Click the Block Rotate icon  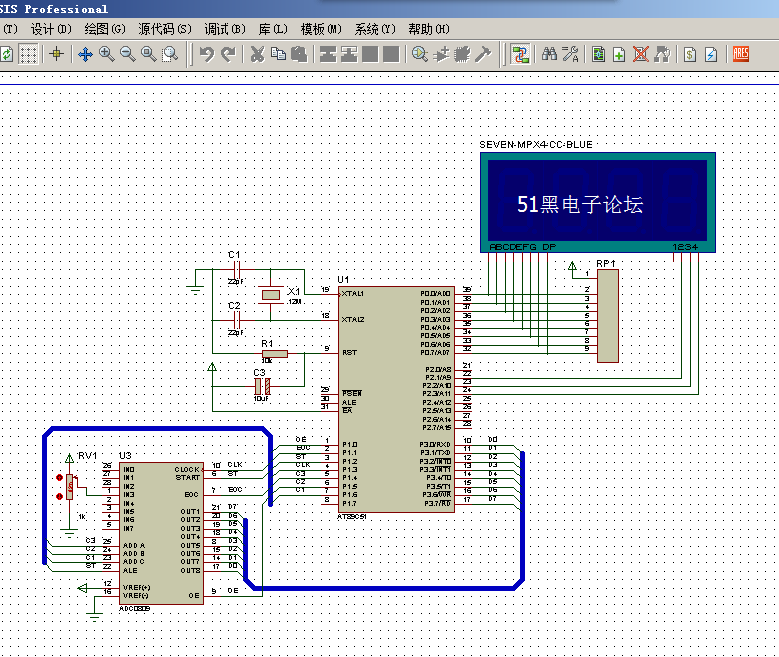(x=370, y=54)
